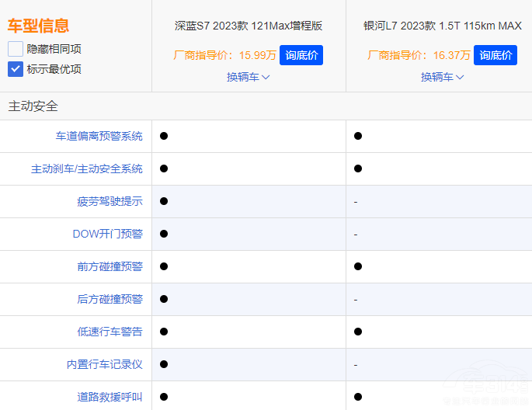Open the 主动刹车/主动安全系统 feature link
This screenshot has height=410, width=532.
tap(87, 169)
